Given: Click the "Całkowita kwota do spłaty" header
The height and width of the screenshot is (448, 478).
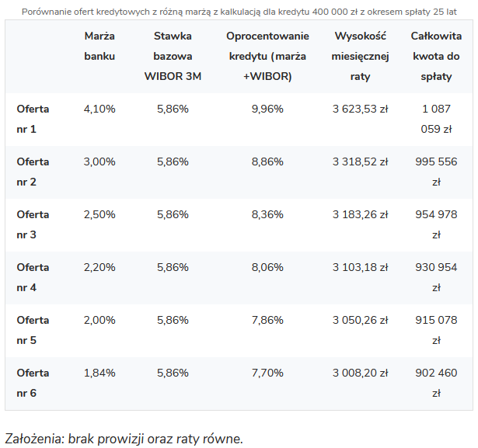Looking at the screenshot, I should tap(436, 56).
